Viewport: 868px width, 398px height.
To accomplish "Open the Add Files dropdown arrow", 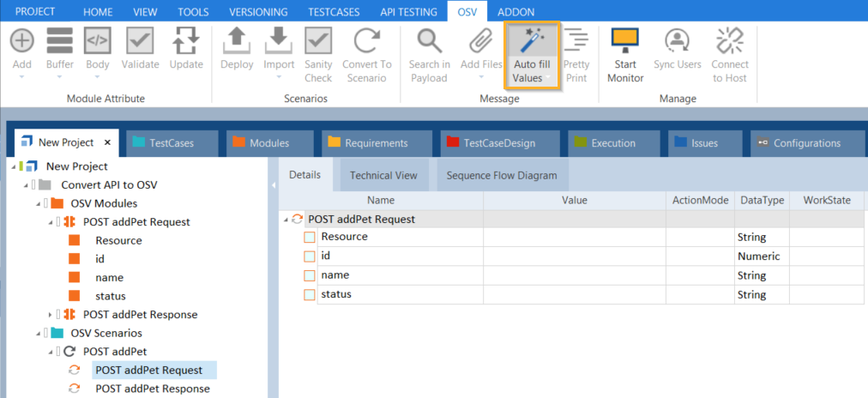I will [x=481, y=78].
